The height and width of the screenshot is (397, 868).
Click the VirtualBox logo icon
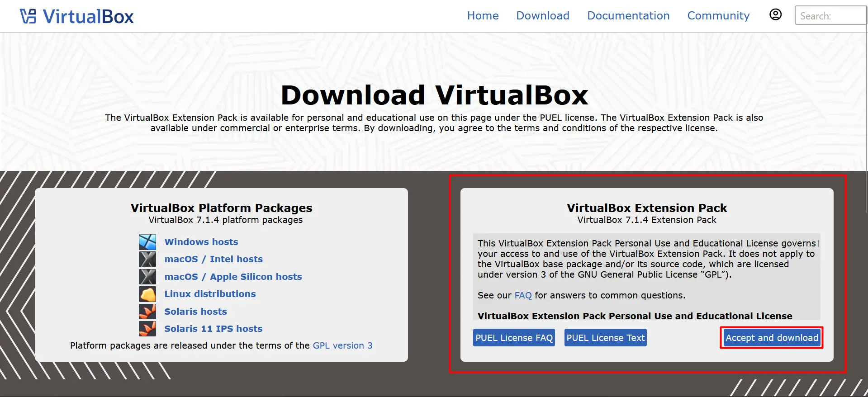(x=28, y=16)
